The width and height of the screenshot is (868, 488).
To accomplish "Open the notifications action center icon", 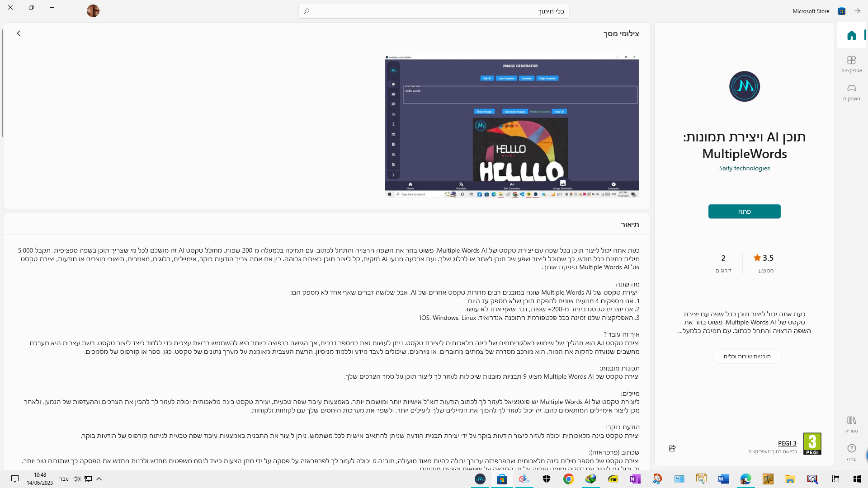I will [x=15, y=479].
